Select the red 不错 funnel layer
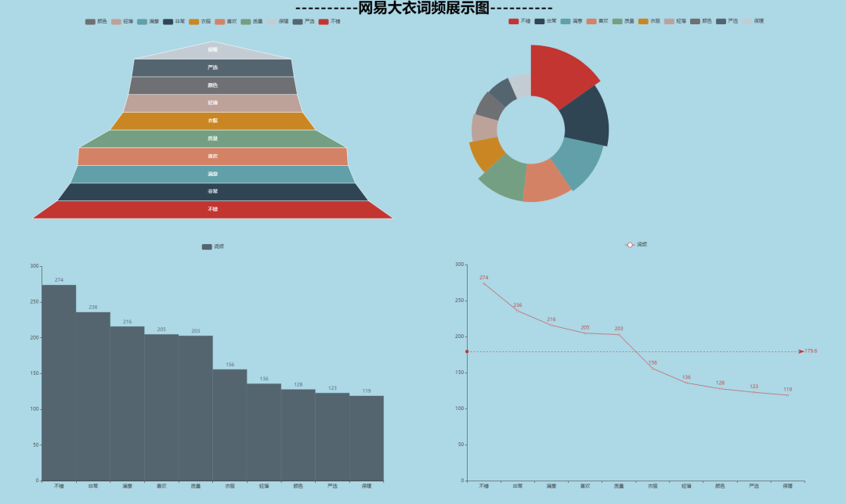The width and height of the screenshot is (846, 504). (x=212, y=210)
